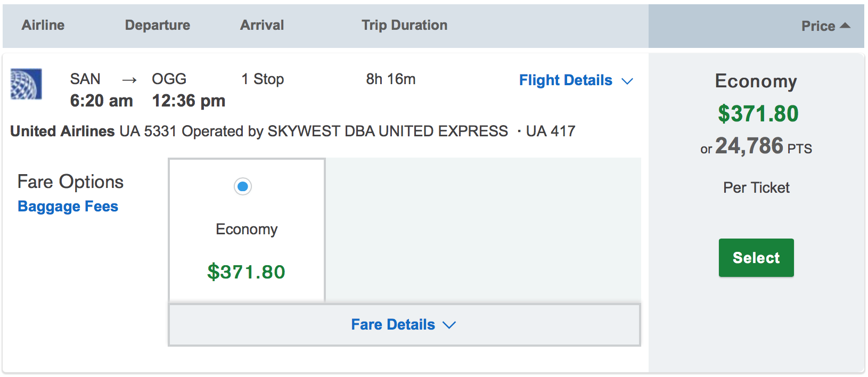Screen dimensions: 868x377
Task: Click the SAN to OGG route arrow
Action: point(129,80)
